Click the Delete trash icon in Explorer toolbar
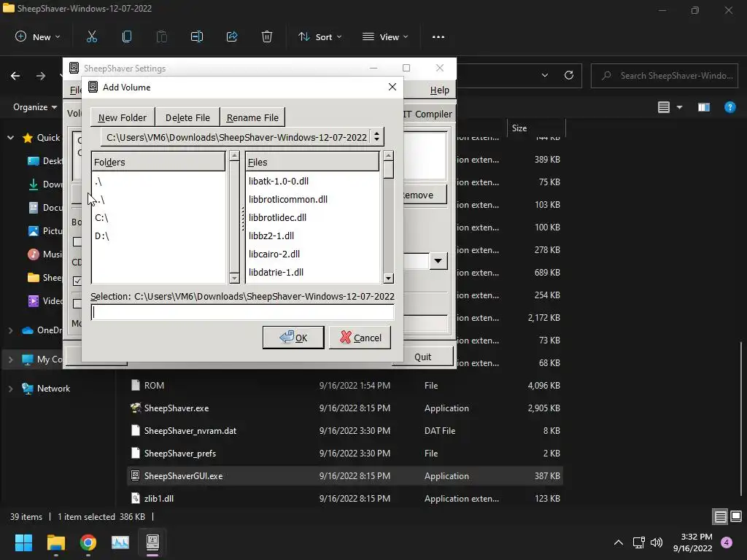The image size is (747, 560). coord(267,36)
